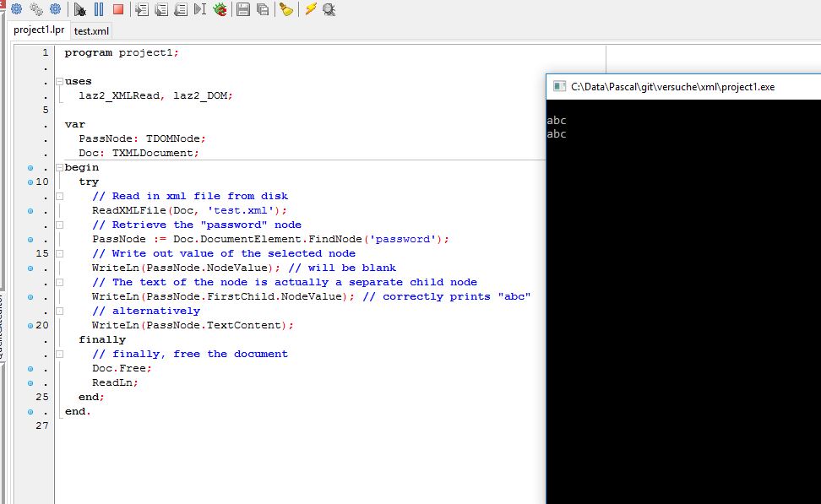The width and height of the screenshot is (821, 504).
Task: Click the Pause debugging icon
Action: tap(99, 9)
